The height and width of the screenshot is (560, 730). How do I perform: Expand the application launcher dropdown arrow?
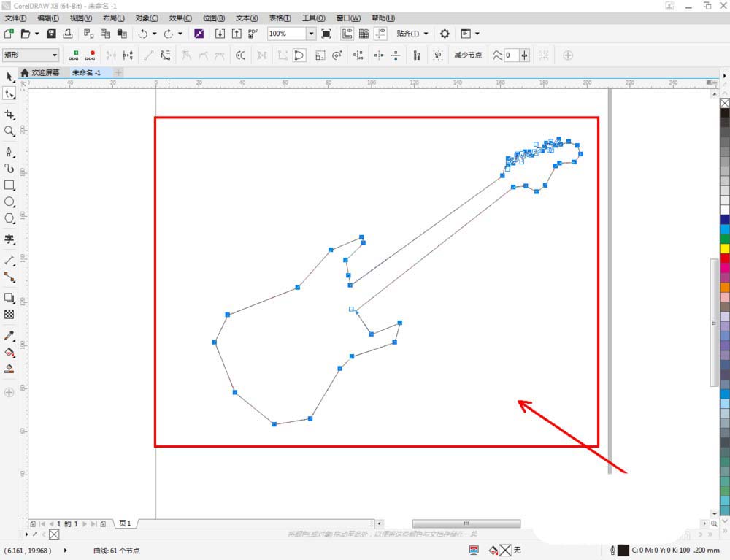coord(477,34)
